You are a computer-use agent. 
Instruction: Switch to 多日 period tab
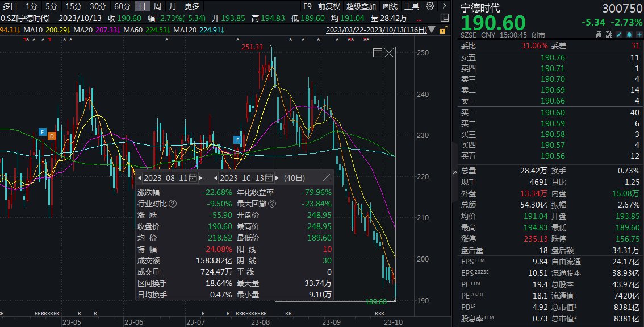click(10, 6)
